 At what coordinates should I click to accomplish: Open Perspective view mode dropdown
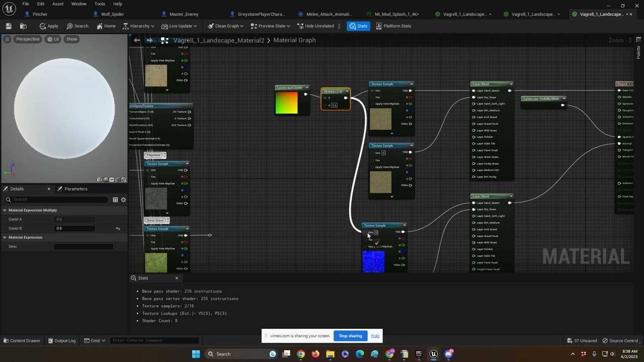[28, 39]
